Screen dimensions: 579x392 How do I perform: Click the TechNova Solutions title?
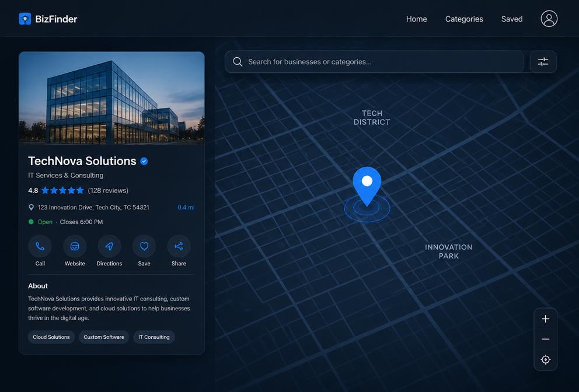[x=82, y=161]
